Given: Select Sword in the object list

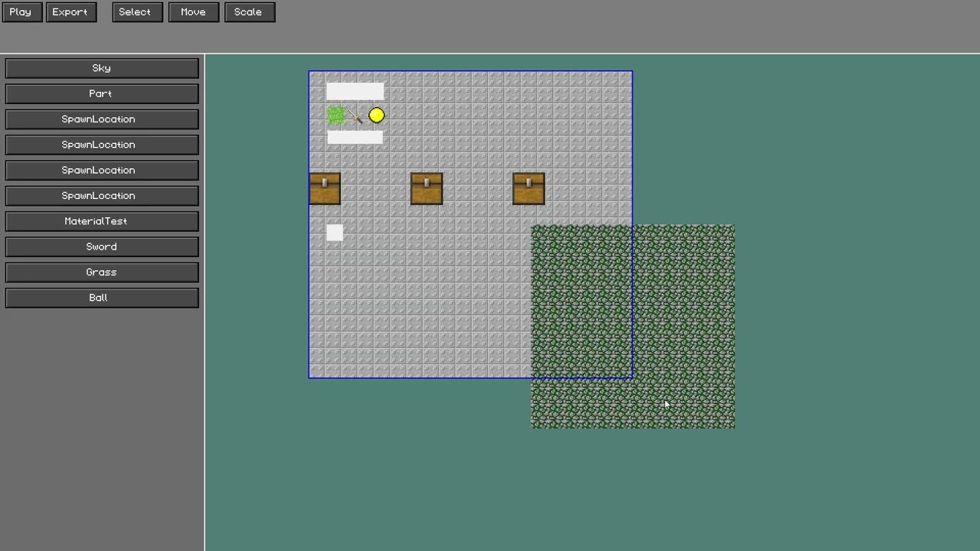Looking at the screenshot, I should 102,247.
